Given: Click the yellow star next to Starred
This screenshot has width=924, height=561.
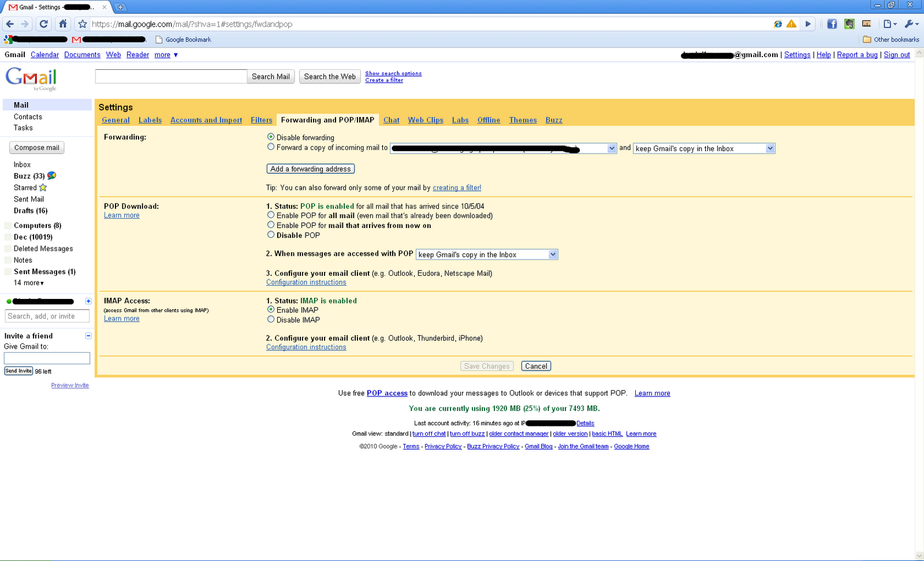Looking at the screenshot, I should point(43,188).
